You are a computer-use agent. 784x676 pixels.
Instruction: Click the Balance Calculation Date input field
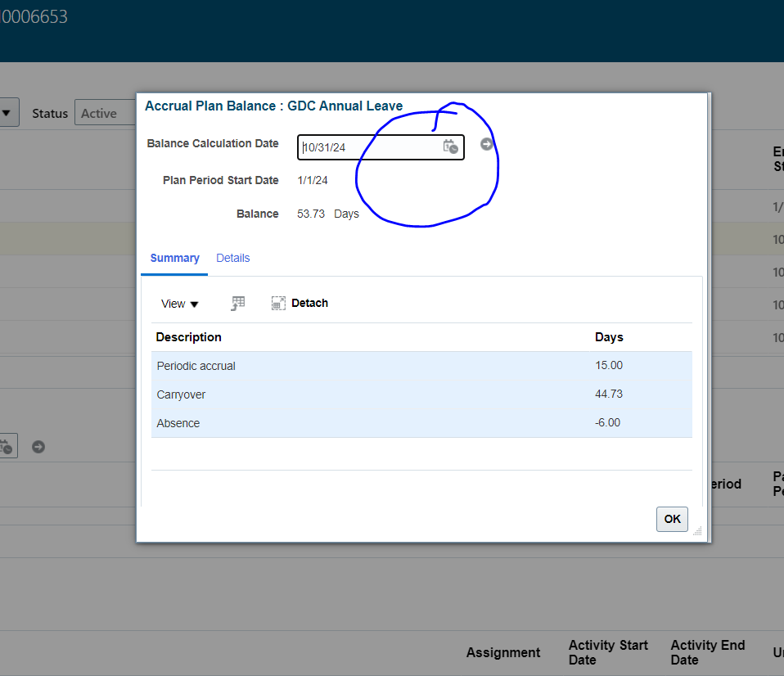(x=381, y=147)
